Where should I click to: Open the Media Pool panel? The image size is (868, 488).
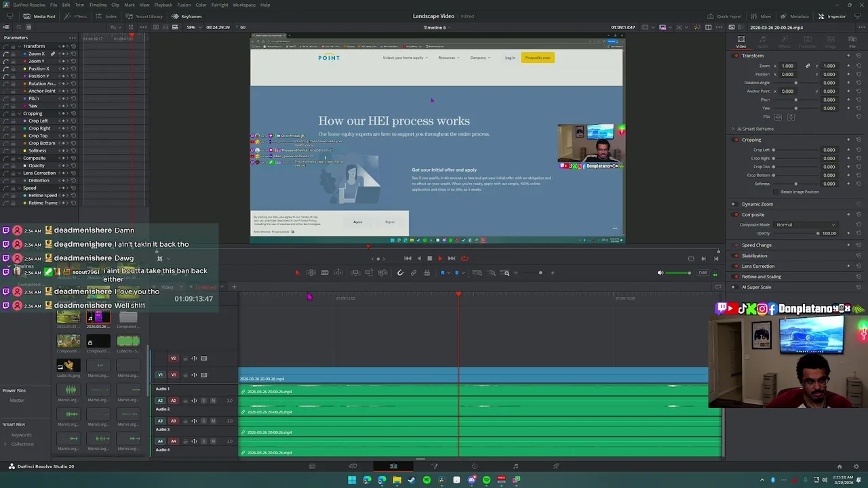click(39, 16)
